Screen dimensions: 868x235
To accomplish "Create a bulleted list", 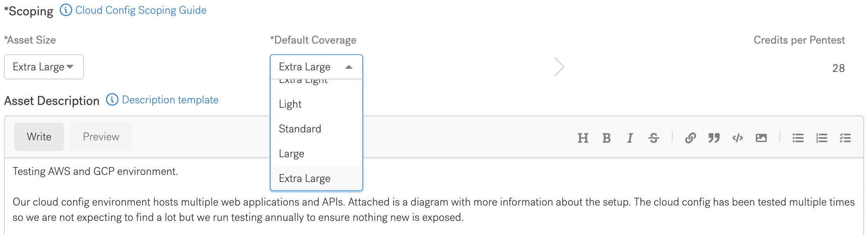I will pos(798,138).
